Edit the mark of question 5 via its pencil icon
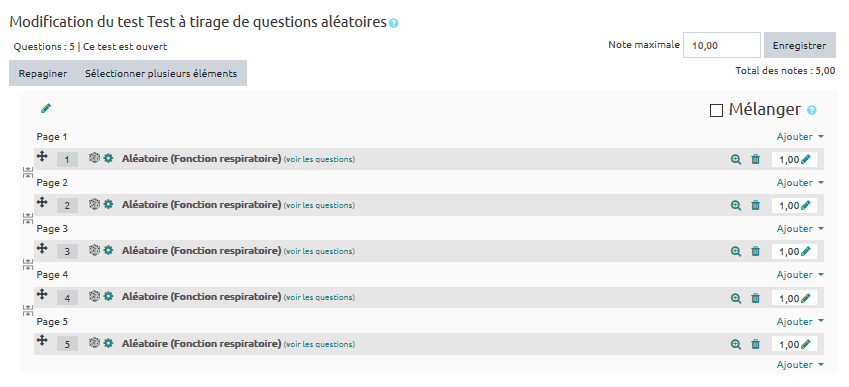 (806, 344)
